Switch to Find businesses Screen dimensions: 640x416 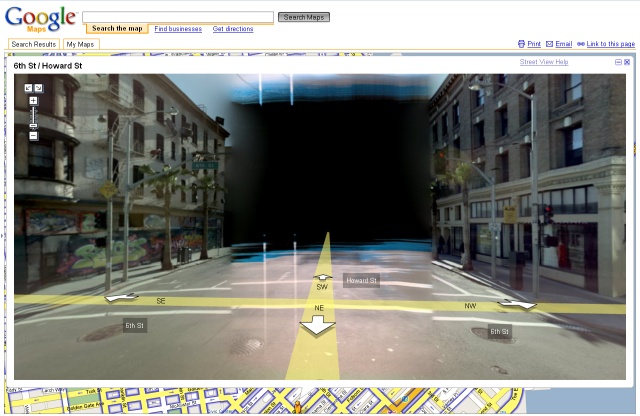coord(178,29)
